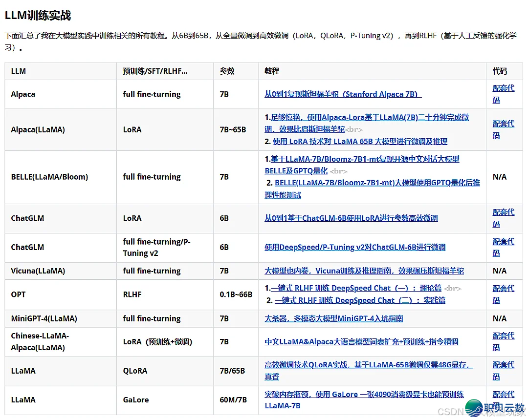Open the Vicuna 训练及推理指南 link
The height and width of the screenshot is (420, 528).
(x=362, y=271)
